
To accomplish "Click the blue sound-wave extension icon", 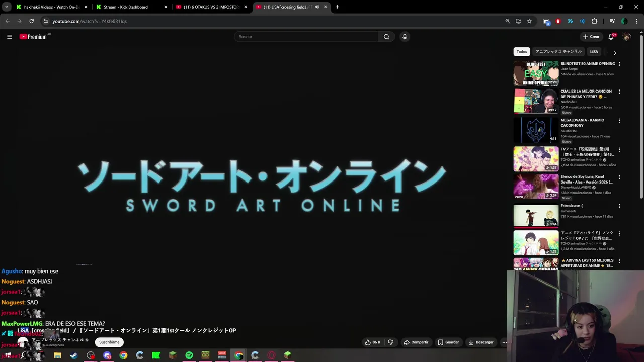I will tap(582, 21).
